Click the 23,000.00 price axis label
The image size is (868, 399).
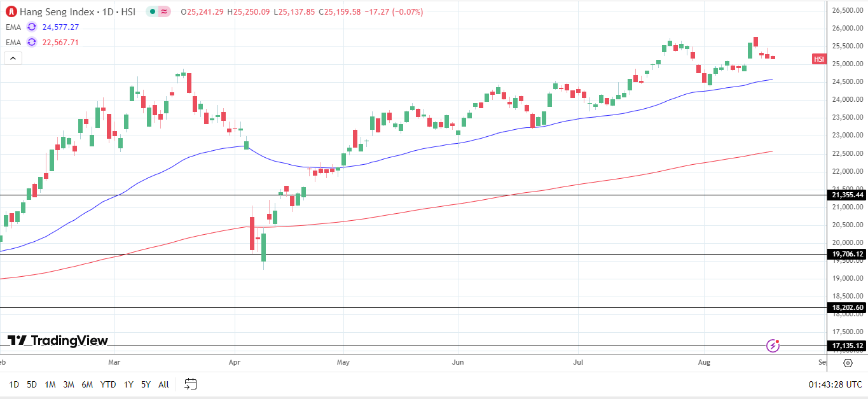coord(848,135)
